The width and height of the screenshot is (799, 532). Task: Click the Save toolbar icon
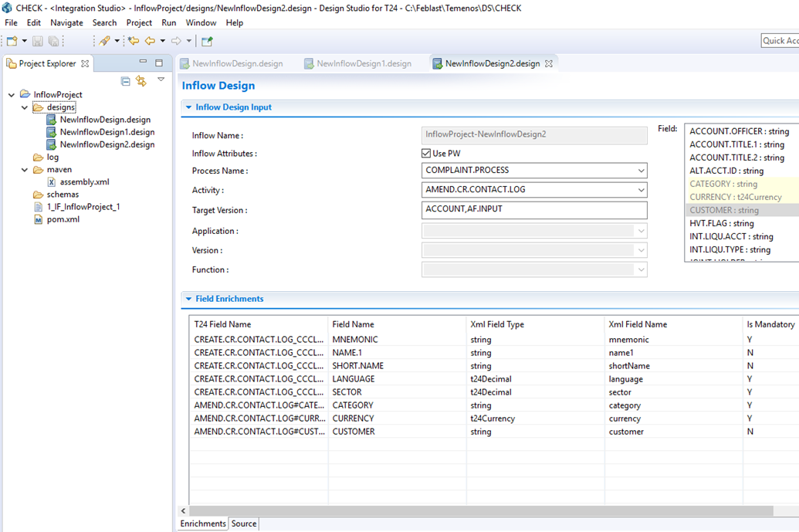click(37, 41)
